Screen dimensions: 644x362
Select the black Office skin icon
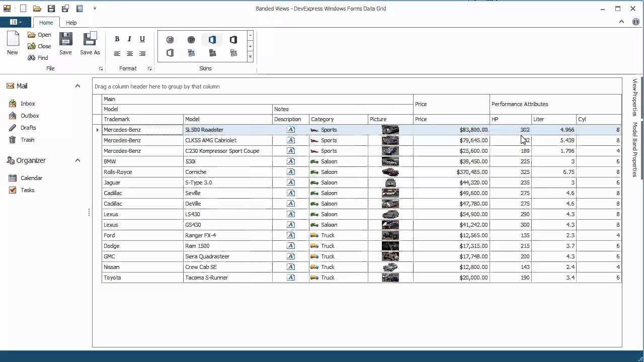tap(233, 40)
